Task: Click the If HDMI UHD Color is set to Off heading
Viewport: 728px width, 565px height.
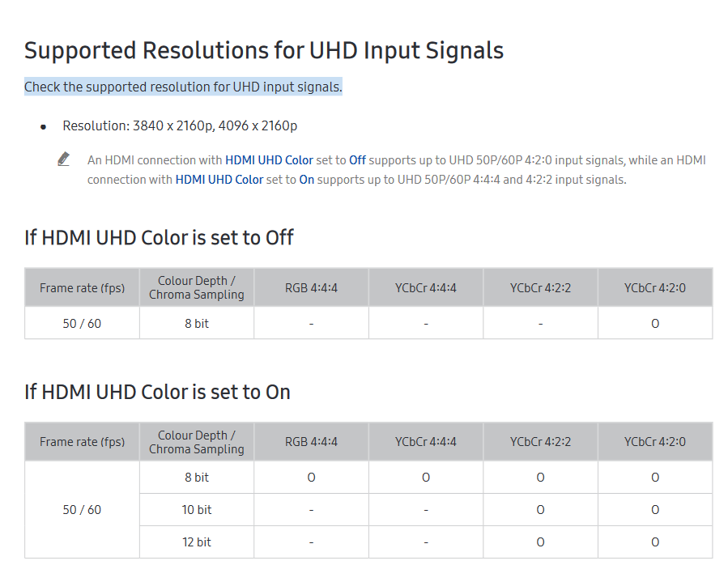Action: click(x=159, y=237)
